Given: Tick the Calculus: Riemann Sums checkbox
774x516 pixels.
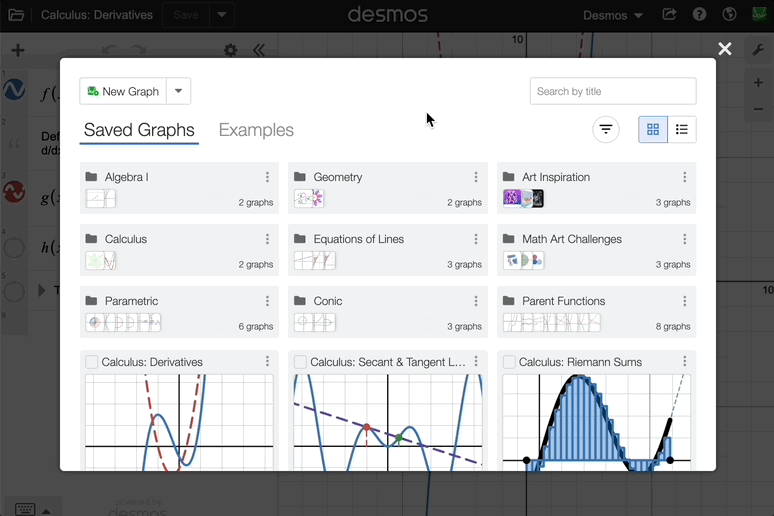Looking at the screenshot, I should click(509, 362).
